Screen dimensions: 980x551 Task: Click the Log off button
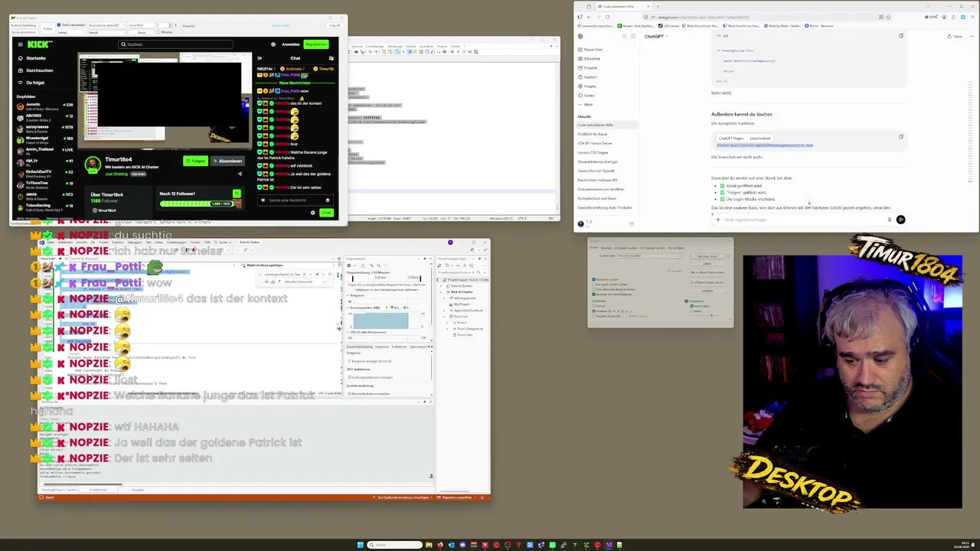tap(335, 25)
